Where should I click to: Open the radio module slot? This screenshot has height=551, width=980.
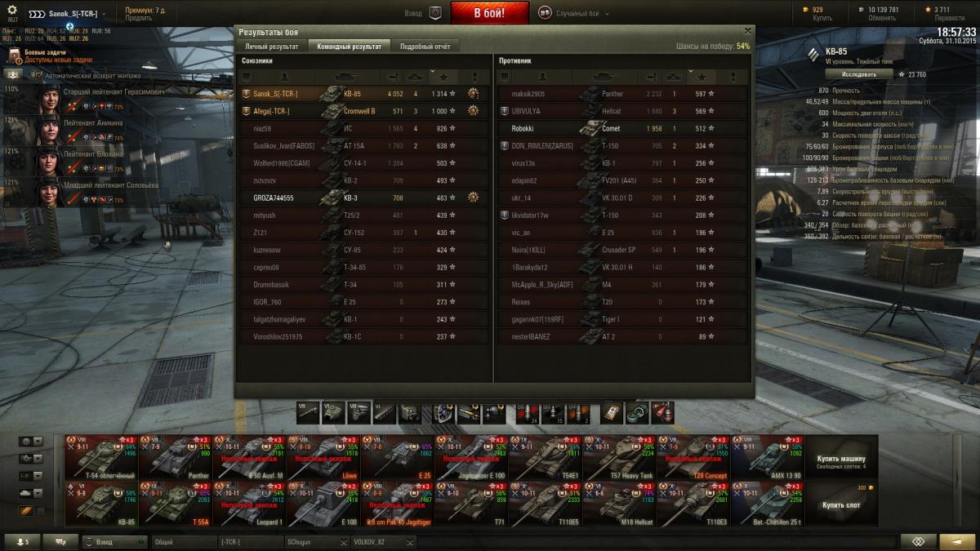click(409, 412)
